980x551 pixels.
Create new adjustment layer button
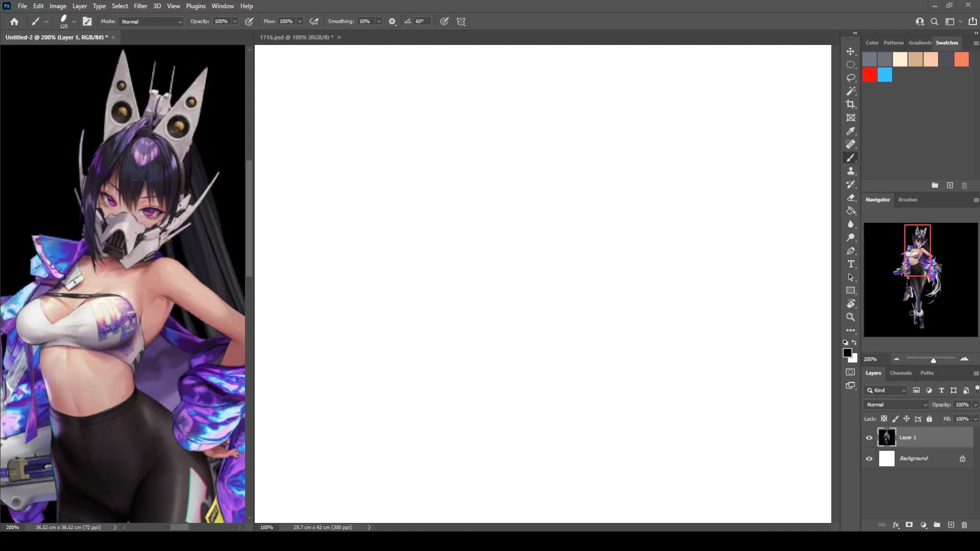tap(923, 525)
